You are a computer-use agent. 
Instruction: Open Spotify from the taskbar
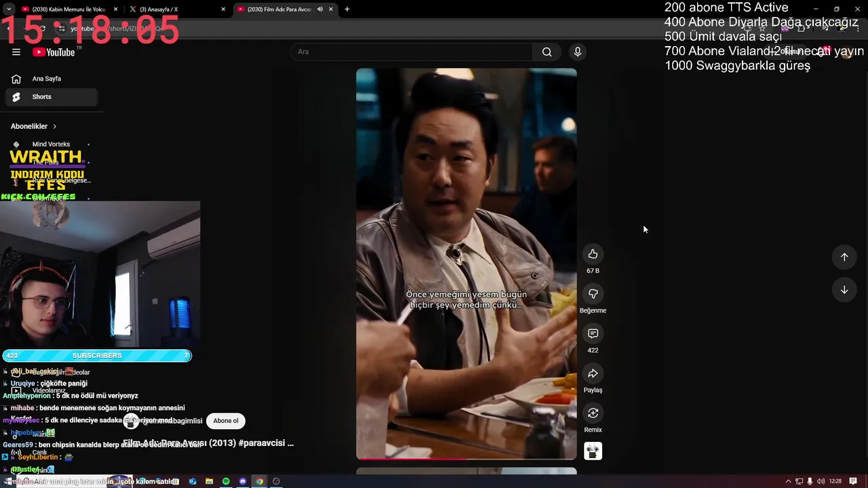coord(226,481)
